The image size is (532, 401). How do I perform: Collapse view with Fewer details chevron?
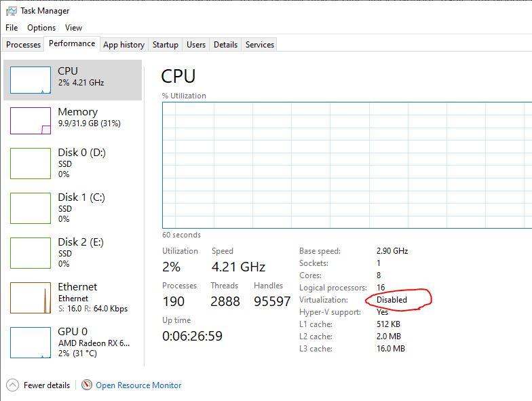point(12,385)
